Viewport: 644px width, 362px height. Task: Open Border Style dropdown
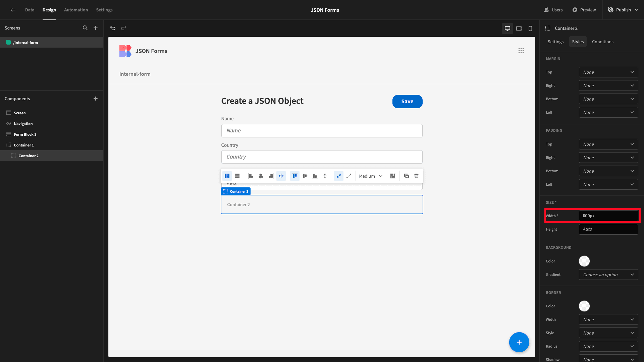[608, 333]
